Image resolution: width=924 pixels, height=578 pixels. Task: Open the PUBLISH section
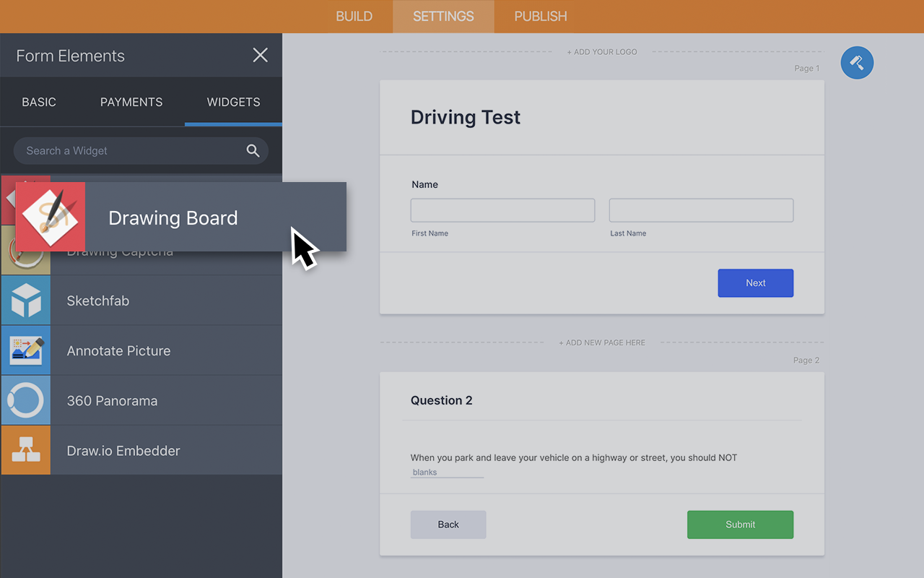[x=541, y=16]
